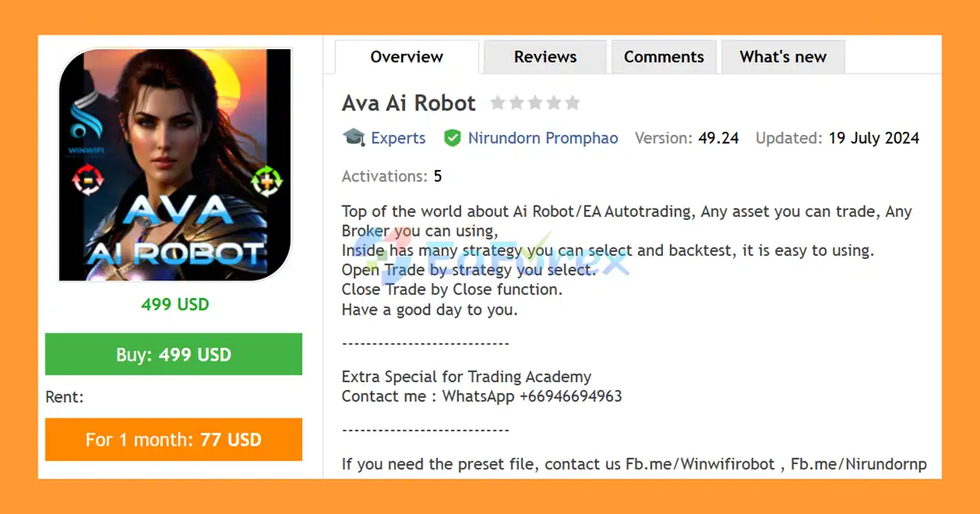Open Nirundorn Promphao's profile link
This screenshot has height=514, width=980.
(544, 138)
